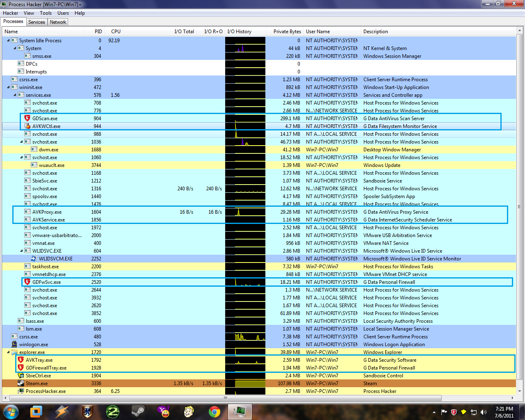Select the dwm.exe process row
This screenshot has width=525, height=420.
tap(259, 149)
